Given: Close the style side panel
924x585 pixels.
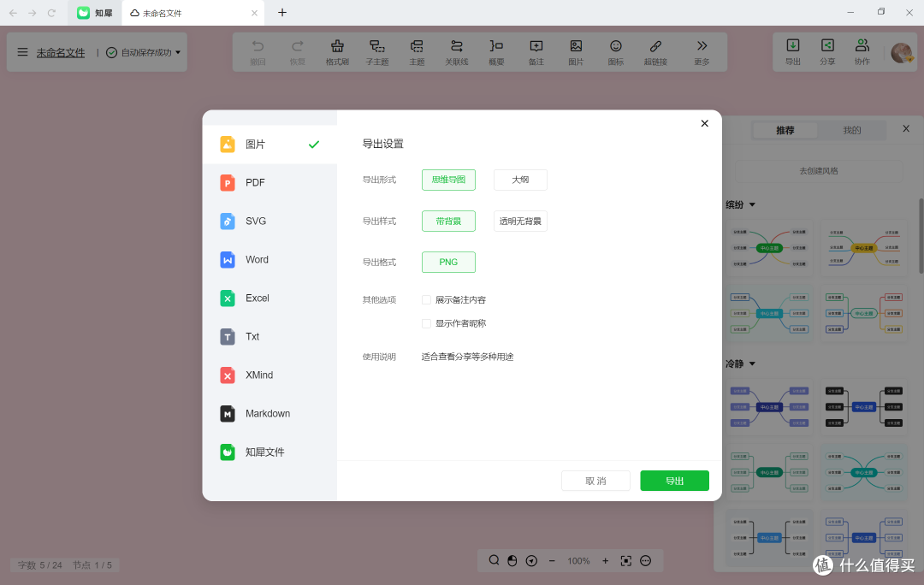Looking at the screenshot, I should coord(906,128).
